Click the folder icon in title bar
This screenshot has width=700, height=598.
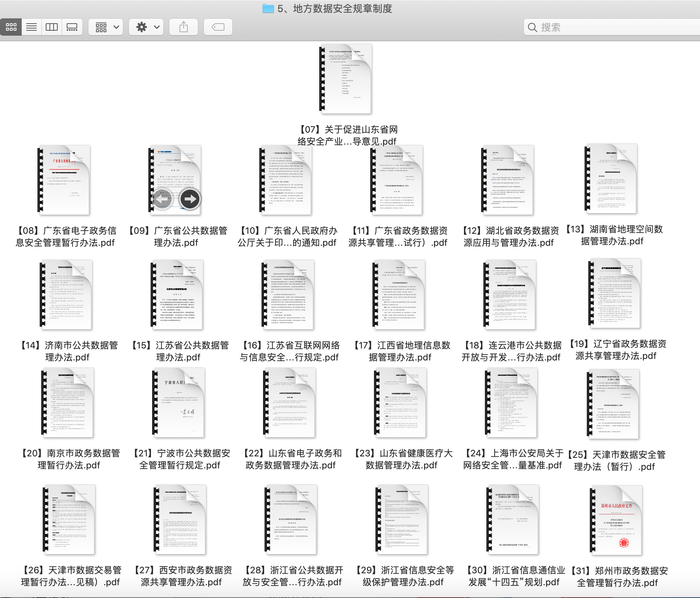pyautogui.click(x=268, y=8)
